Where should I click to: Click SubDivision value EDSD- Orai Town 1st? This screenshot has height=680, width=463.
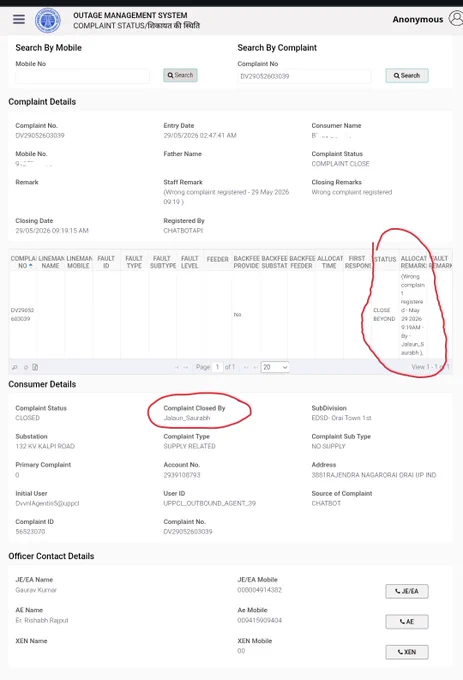(x=341, y=418)
